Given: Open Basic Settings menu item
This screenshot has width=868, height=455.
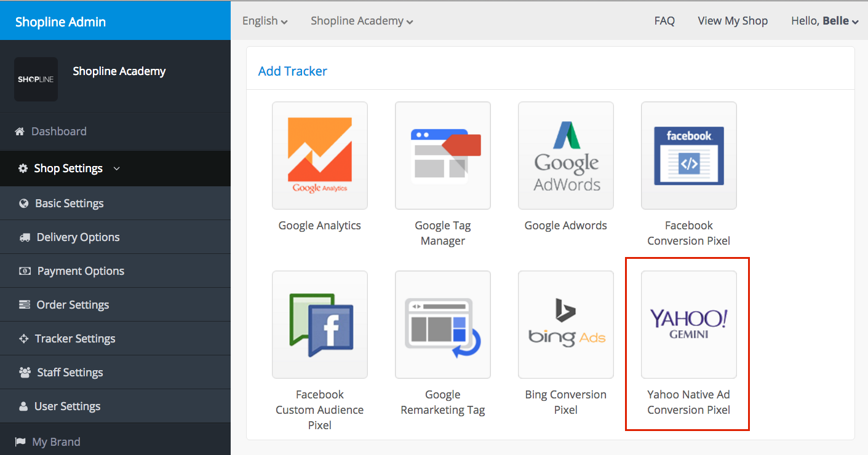Looking at the screenshot, I should pos(115,204).
